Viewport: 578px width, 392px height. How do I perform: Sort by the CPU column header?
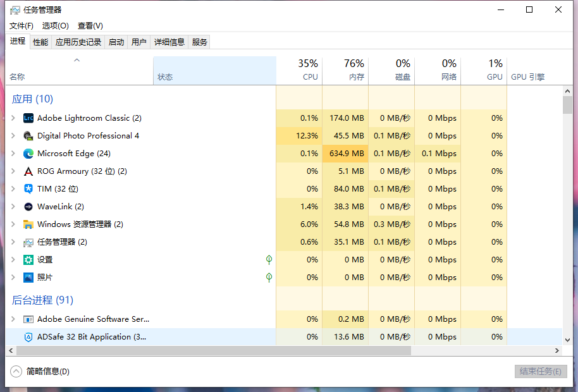pos(299,70)
